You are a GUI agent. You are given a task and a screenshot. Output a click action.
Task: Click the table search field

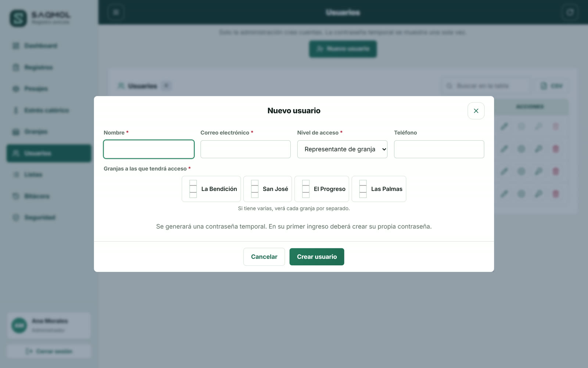(486, 86)
